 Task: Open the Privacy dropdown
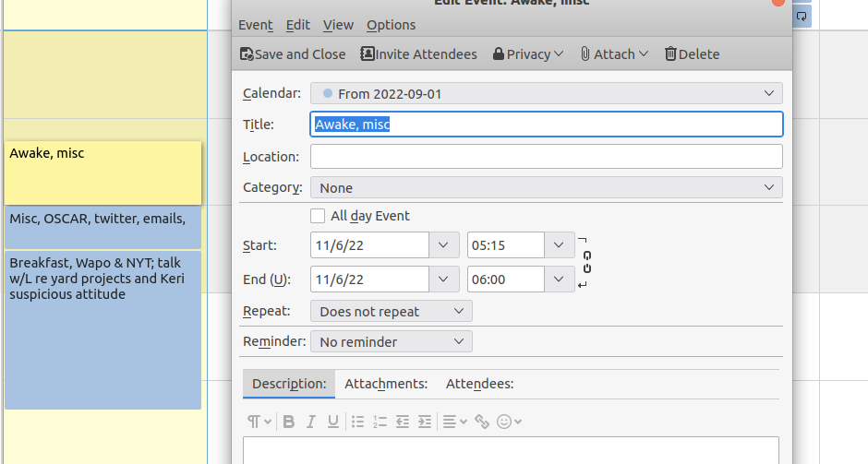[528, 54]
